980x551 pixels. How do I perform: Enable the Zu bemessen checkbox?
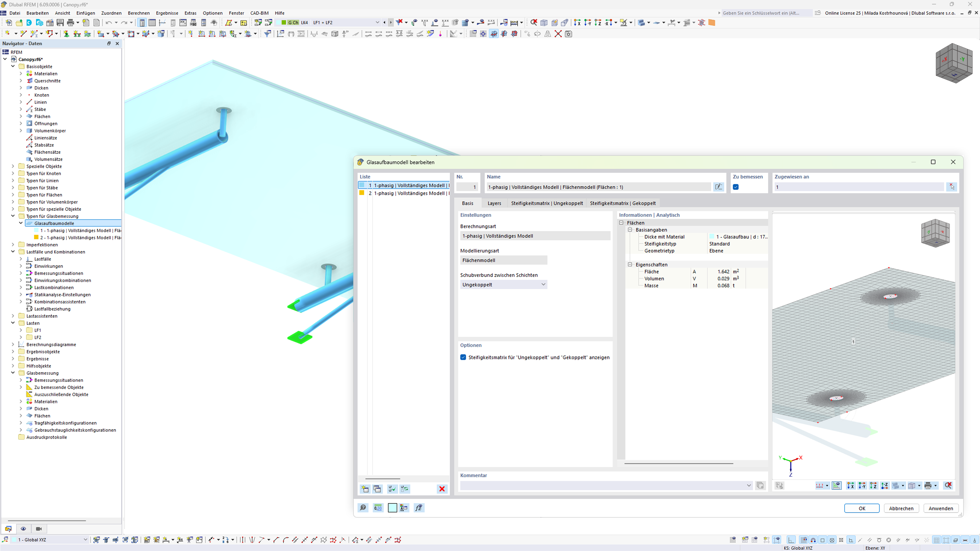point(736,187)
